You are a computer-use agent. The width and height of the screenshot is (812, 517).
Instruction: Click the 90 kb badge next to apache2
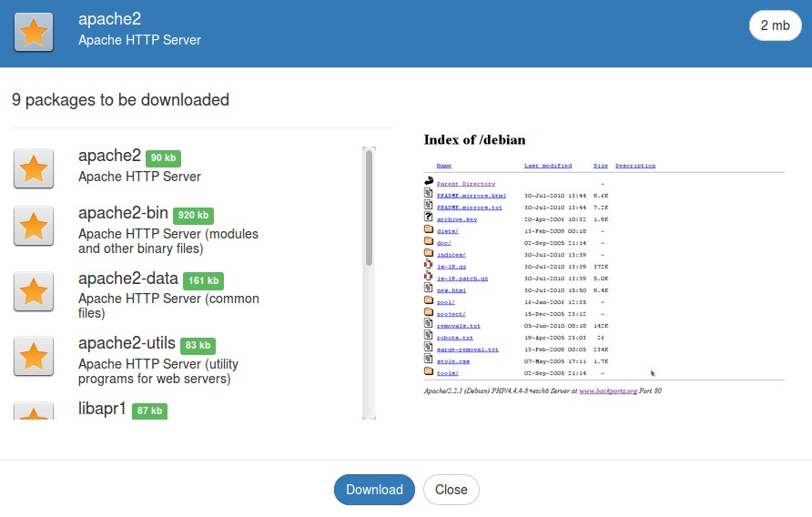point(163,158)
